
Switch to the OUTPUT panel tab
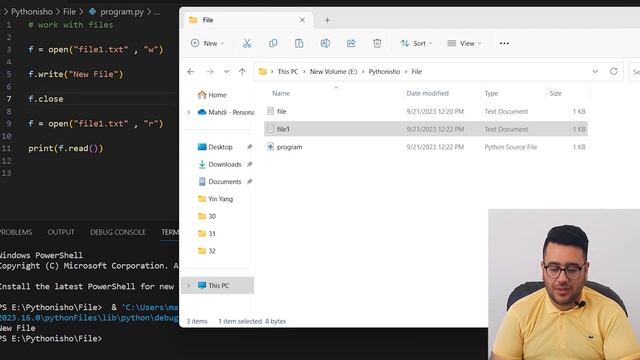(x=61, y=232)
